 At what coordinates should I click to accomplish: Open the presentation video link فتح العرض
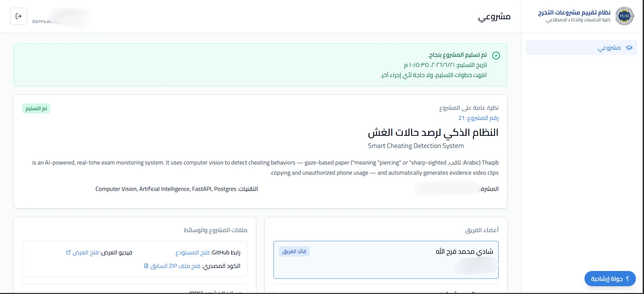[86, 252]
